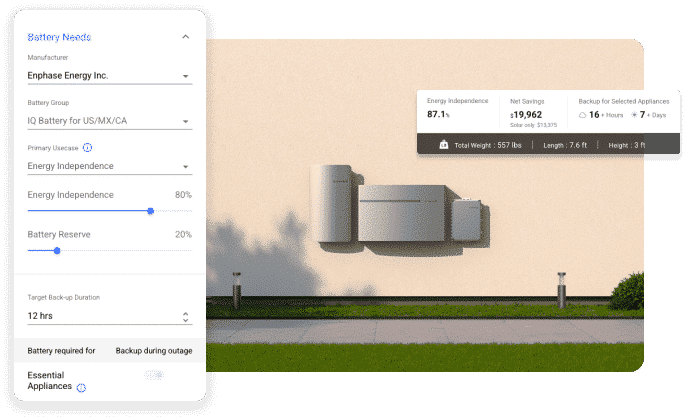Viewport: 684px width, 419px height.
Task: Click the weight icon next to Total Weight
Action: coord(443,145)
